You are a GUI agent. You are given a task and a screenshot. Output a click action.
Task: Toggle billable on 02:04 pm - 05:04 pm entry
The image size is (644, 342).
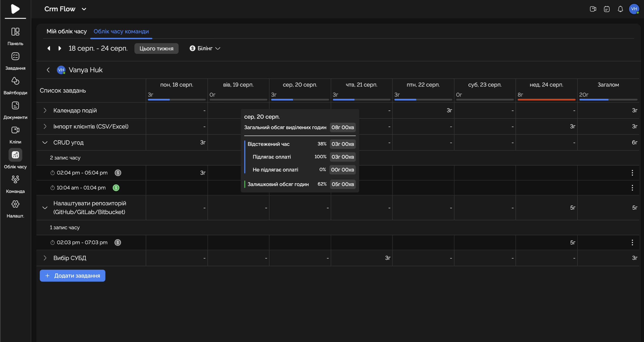click(118, 173)
